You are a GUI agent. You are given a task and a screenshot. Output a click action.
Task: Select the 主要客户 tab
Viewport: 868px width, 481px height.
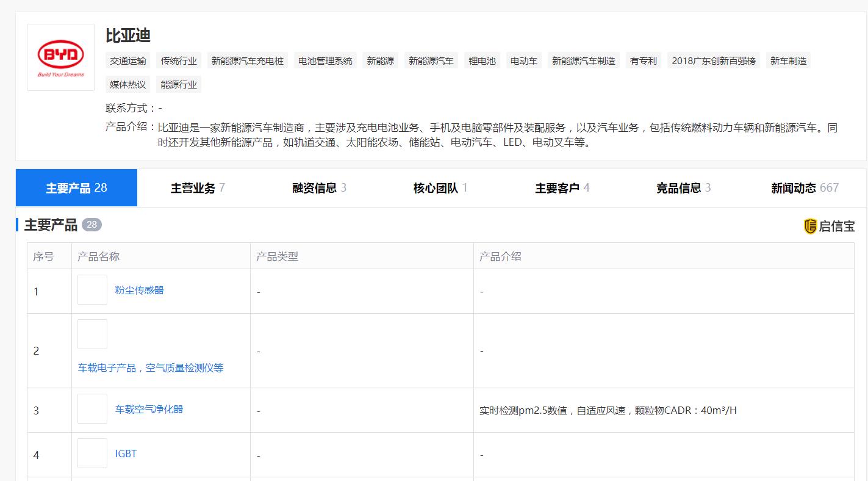click(562, 188)
